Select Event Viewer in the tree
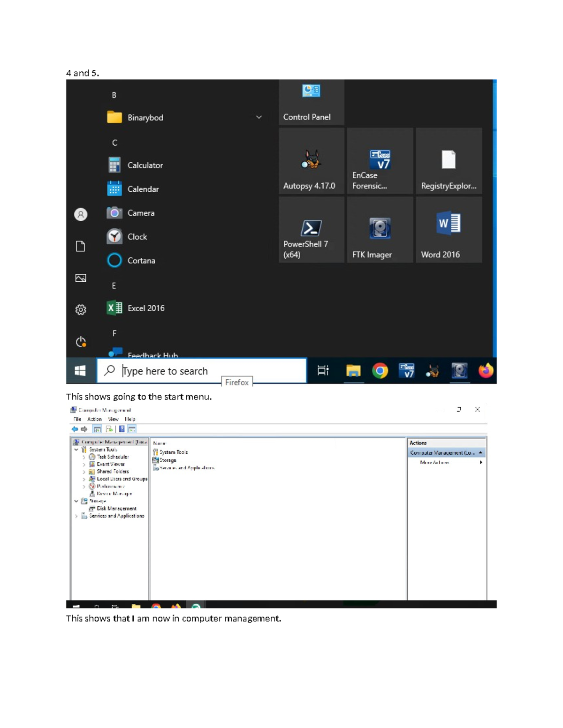Image resolution: width=563 pixels, height=728 pixels. tap(107, 465)
